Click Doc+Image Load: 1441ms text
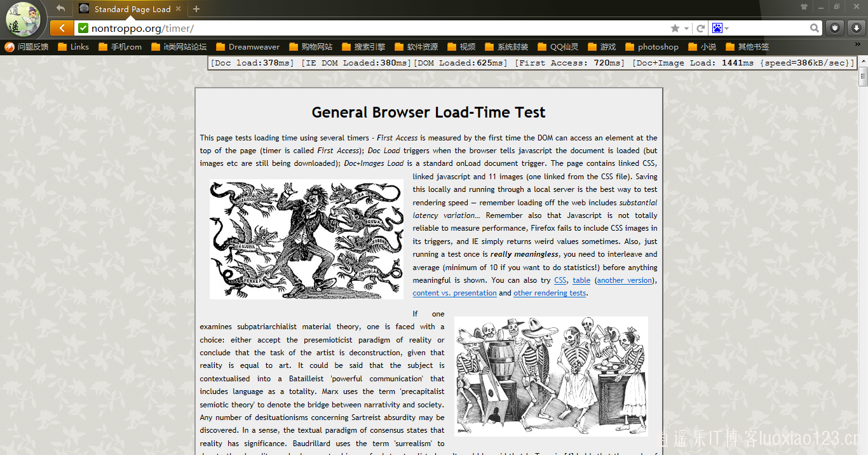Viewport: 868px width, 455px height. 693,63
